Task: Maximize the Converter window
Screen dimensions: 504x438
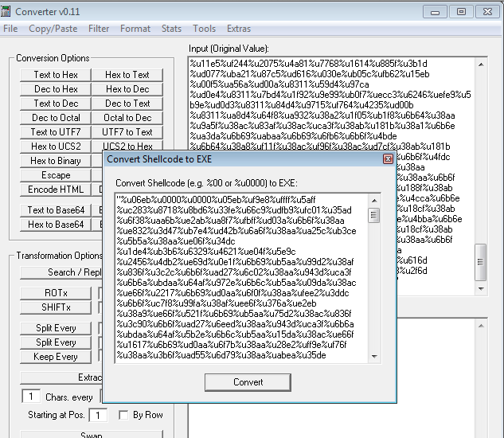Action: pyautogui.click(x=460, y=11)
